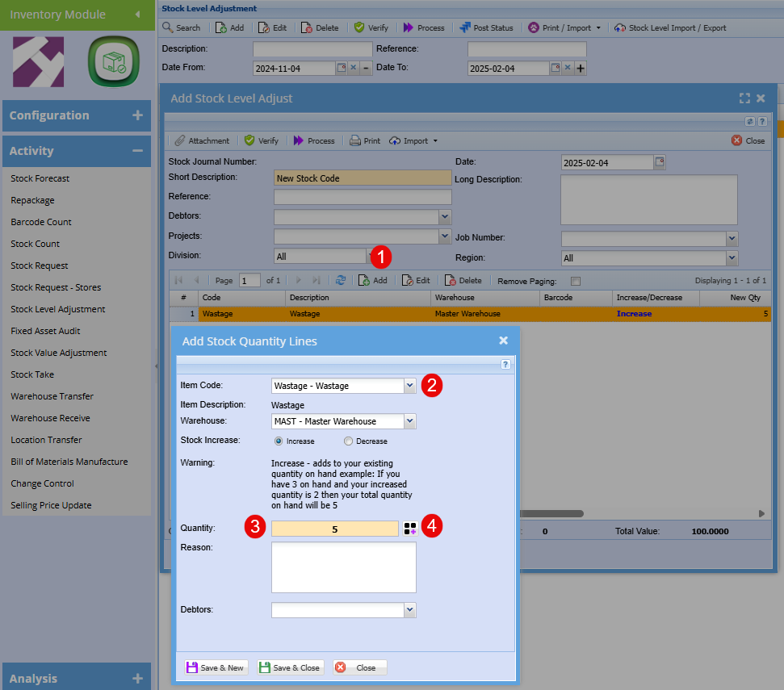Open the Item Code dropdown
The height and width of the screenshot is (690, 784).
pos(410,386)
